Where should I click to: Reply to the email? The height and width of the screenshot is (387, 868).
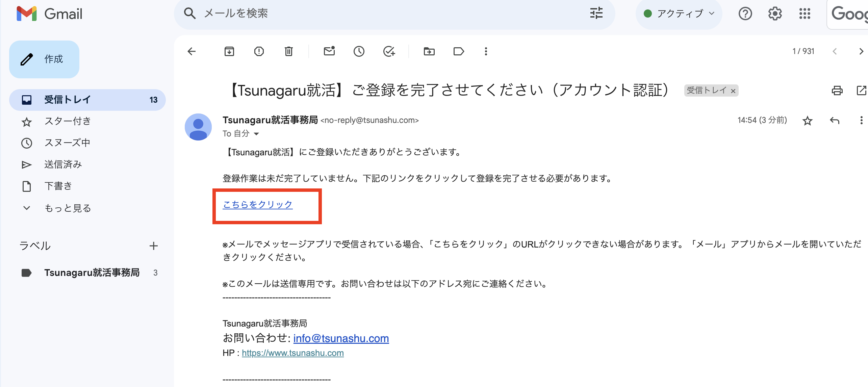click(835, 120)
